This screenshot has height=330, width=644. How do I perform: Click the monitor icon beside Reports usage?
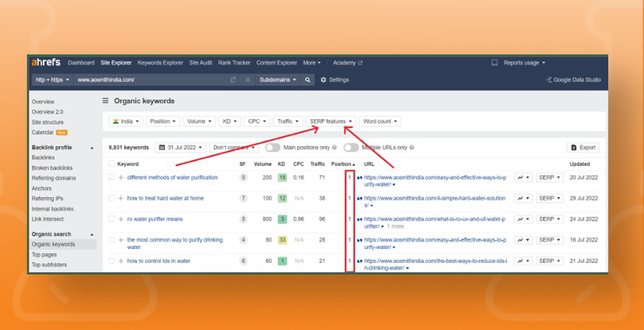(x=495, y=63)
